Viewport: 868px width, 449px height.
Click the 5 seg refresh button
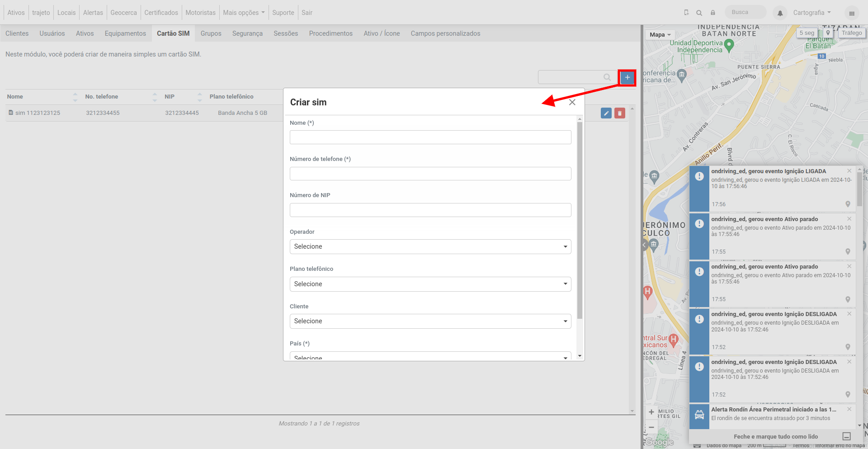coord(807,33)
